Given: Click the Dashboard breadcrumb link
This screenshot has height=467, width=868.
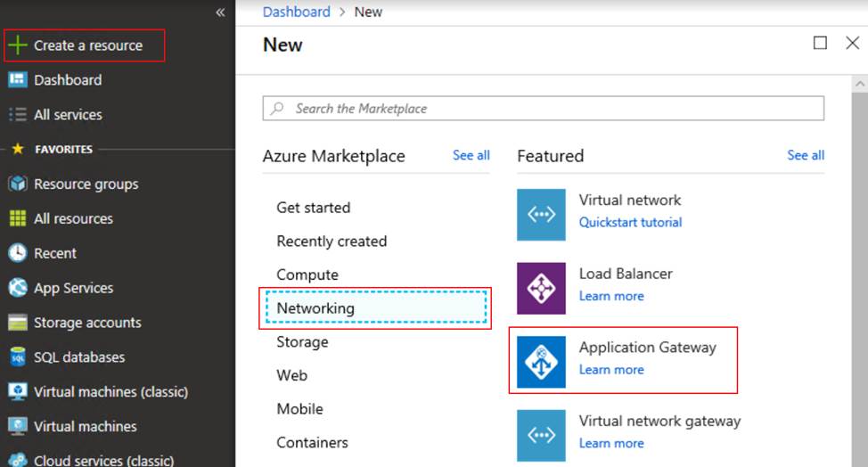Looking at the screenshot, I should [x=296, y=12].
